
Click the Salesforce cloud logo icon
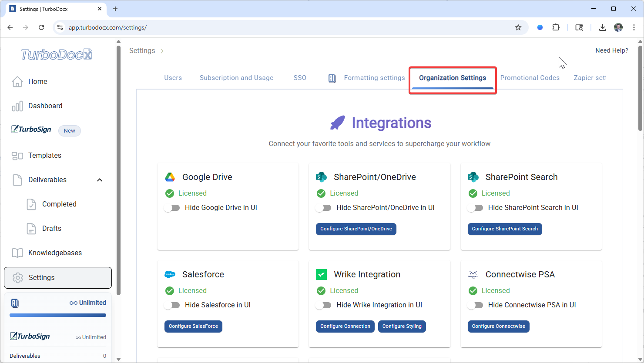(x=170, y=274)
